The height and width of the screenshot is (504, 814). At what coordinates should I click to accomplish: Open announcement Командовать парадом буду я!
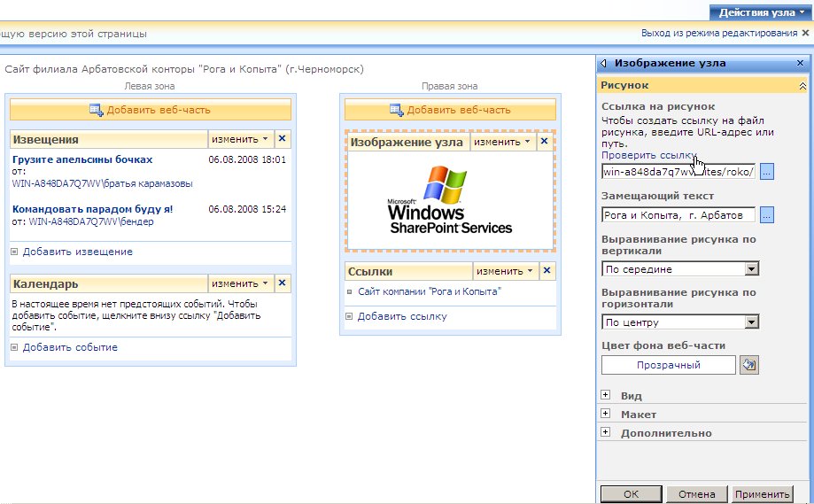click(x=92, y=209)
